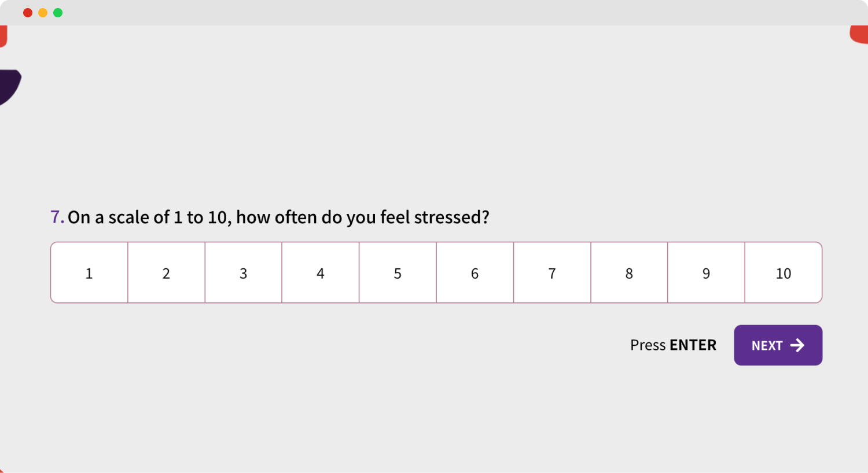The image size is (868, 473).
Task: Close the window with the red dot
Action: click(x=28, y=13)
